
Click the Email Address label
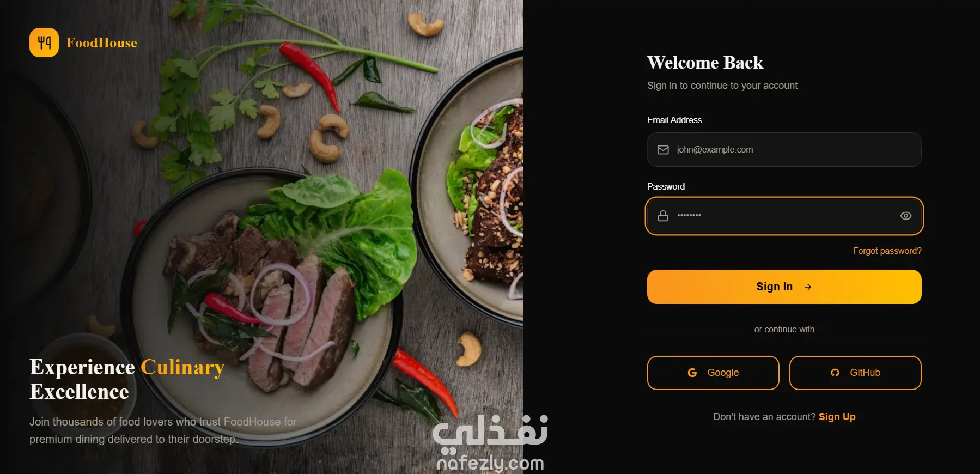[674, 120]
